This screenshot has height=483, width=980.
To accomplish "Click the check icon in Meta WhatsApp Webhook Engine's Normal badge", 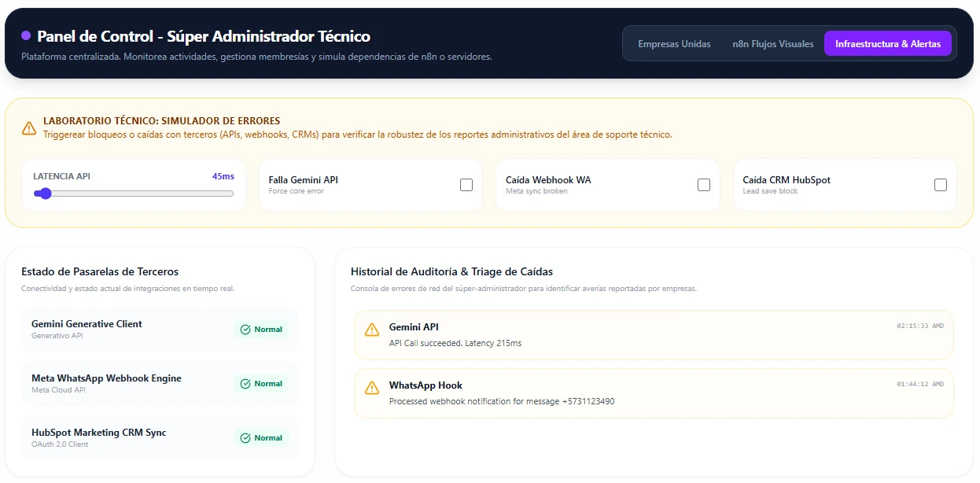I will coord(245,384).
